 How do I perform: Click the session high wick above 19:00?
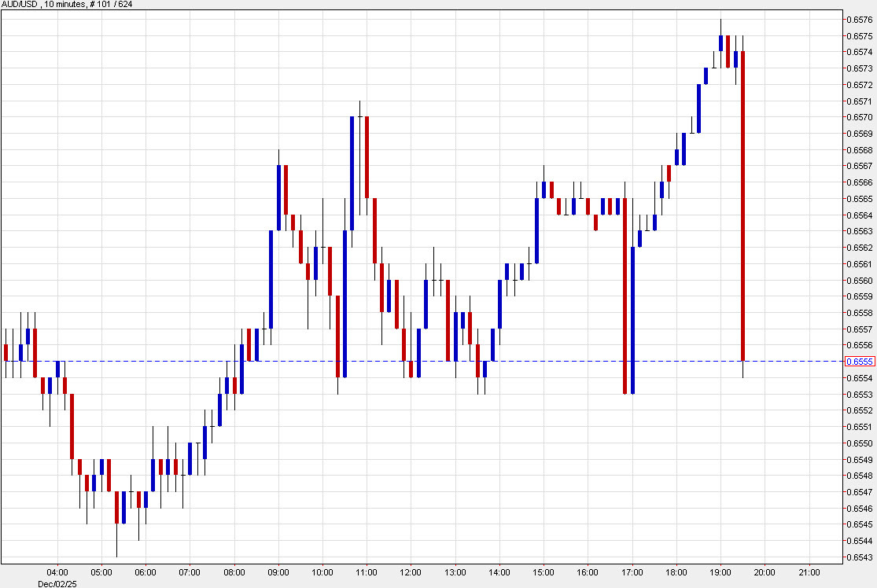(x=722, y=24)
